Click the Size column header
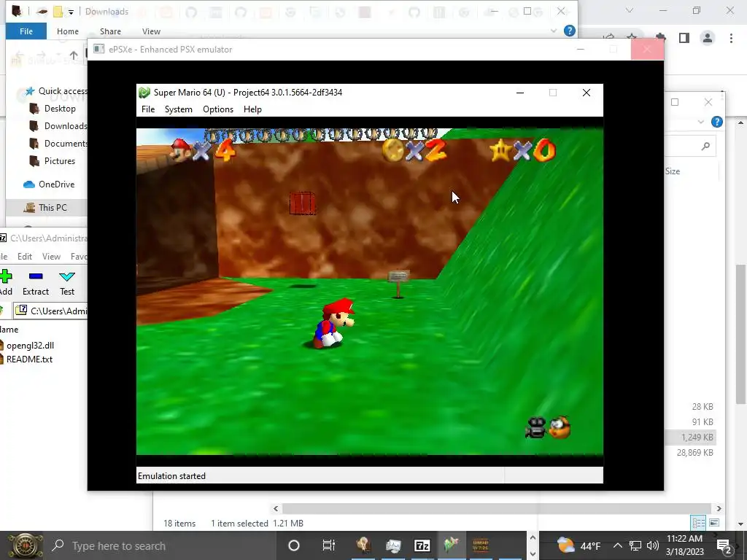747x560 pixels. coord(672,171)
